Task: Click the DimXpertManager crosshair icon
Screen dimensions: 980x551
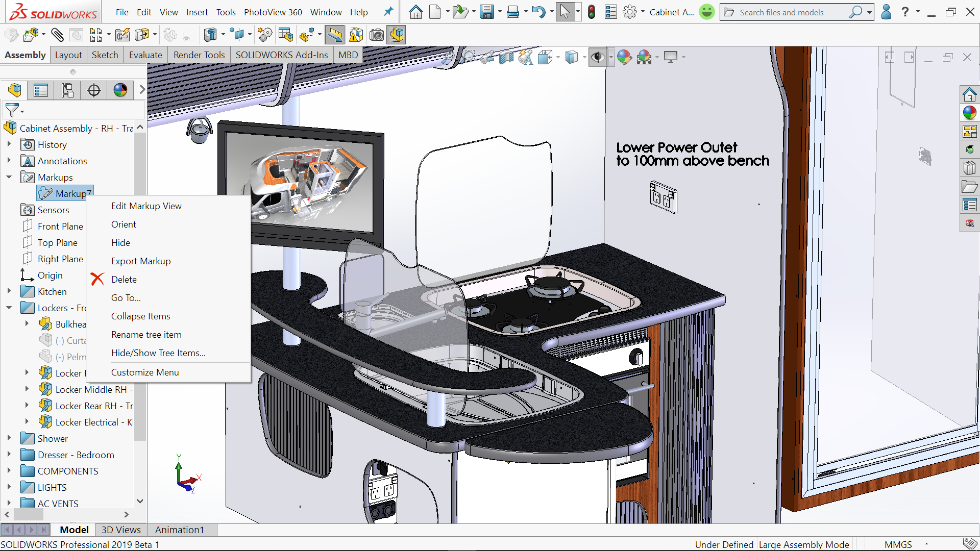Action: tap(94, 90)
